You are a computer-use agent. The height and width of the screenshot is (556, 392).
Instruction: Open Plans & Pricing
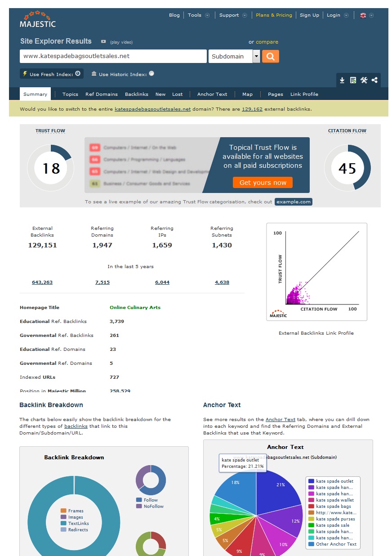(x=274, y=15)
